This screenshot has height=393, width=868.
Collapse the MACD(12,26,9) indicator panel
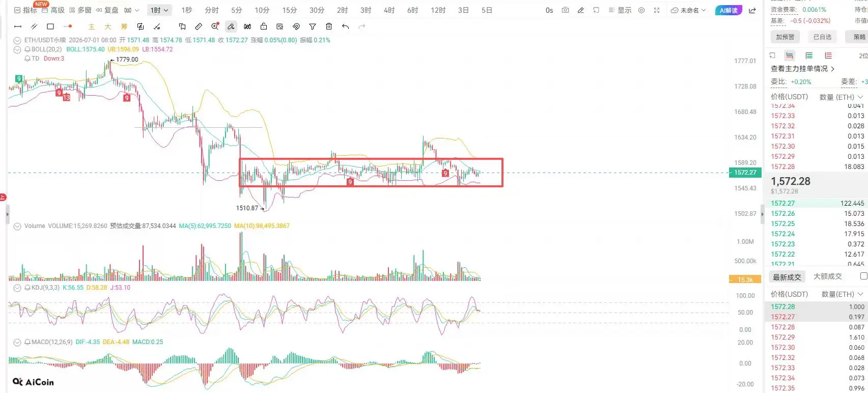tap(17, 342)
